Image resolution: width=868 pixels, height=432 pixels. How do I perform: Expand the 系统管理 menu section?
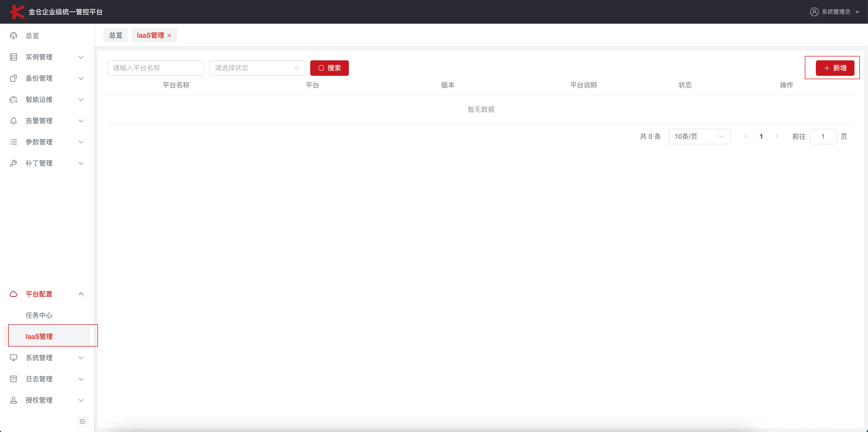tap(81, 357)
